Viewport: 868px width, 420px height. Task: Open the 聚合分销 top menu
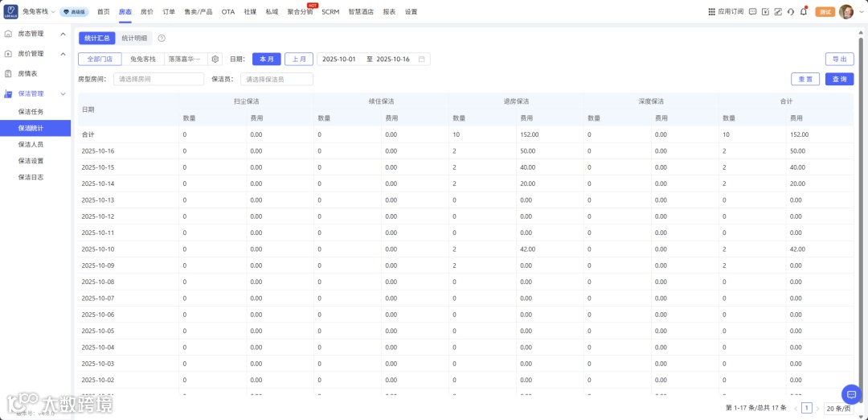(x=300, y=11)
